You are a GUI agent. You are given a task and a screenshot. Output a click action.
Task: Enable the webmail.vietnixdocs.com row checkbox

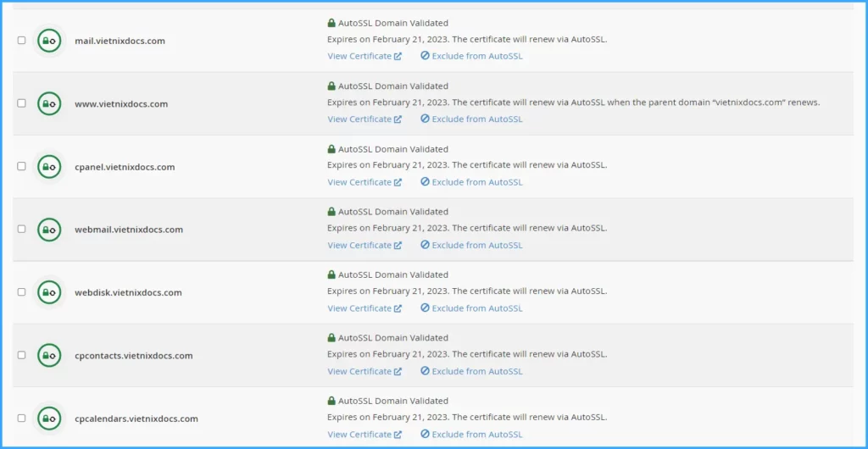click(x=22, y=230)
